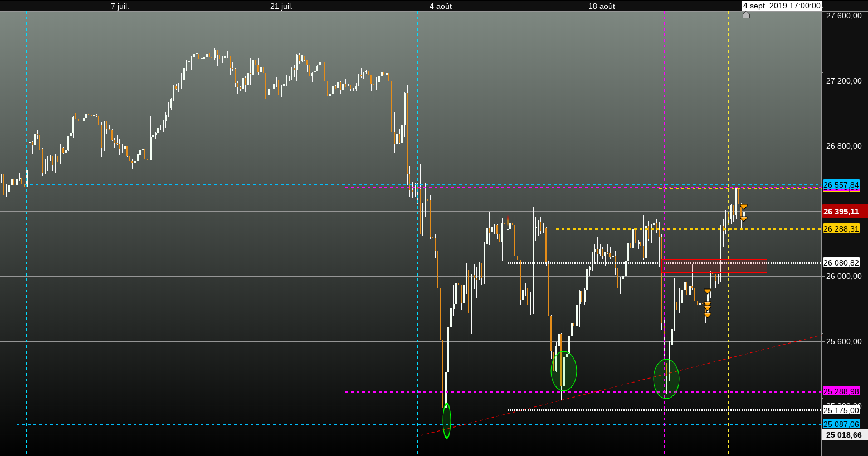
Task: Click the blue 25 087,06 price tag
Action: coord(841,424)
